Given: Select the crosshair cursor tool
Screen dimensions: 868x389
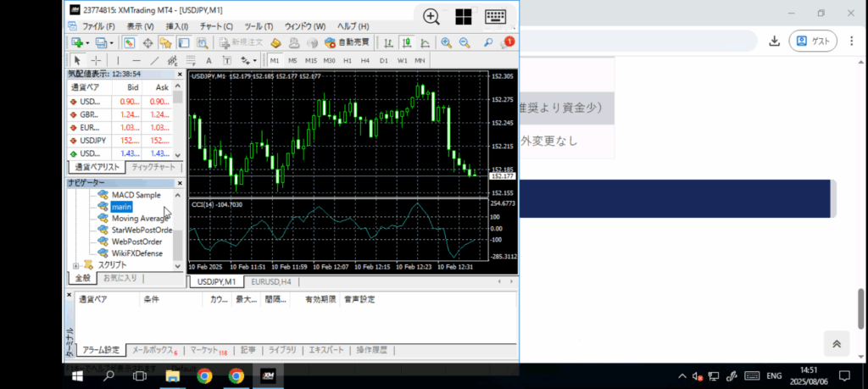Looking at the screenshot, I should coord(96,60).
